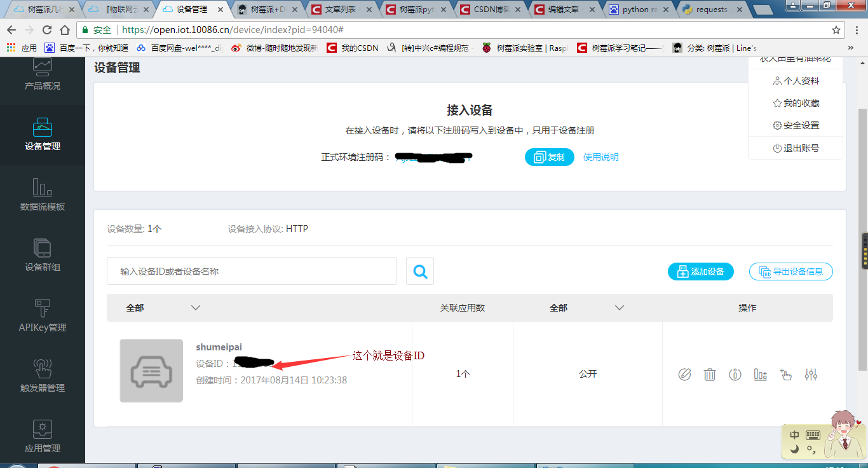The height and width of the screenshot is (468, 868).
Task: Click the 关联应用数 column header
Action: coord(463,308)
